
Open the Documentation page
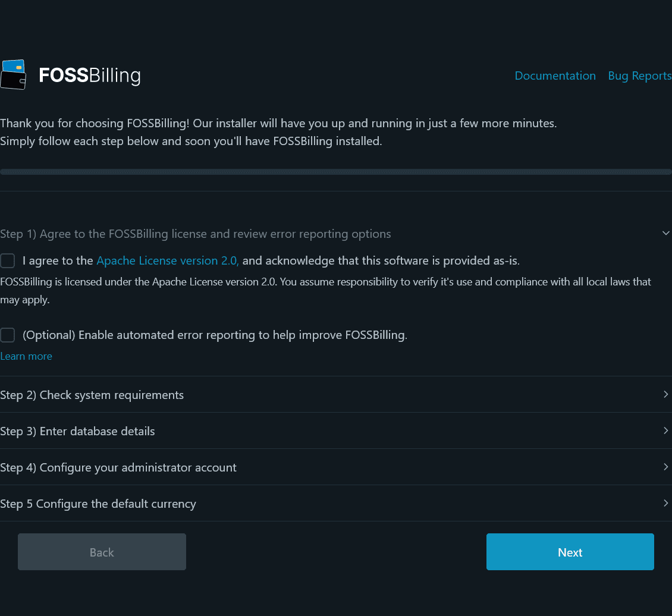pos(555,76)
